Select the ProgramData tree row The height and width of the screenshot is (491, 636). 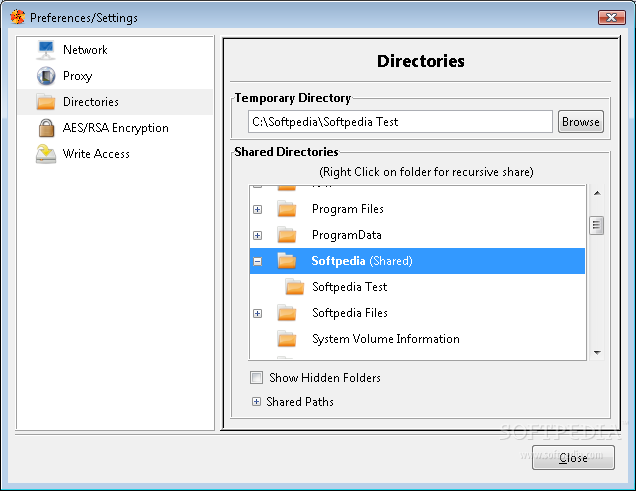(x=417, y=235)
